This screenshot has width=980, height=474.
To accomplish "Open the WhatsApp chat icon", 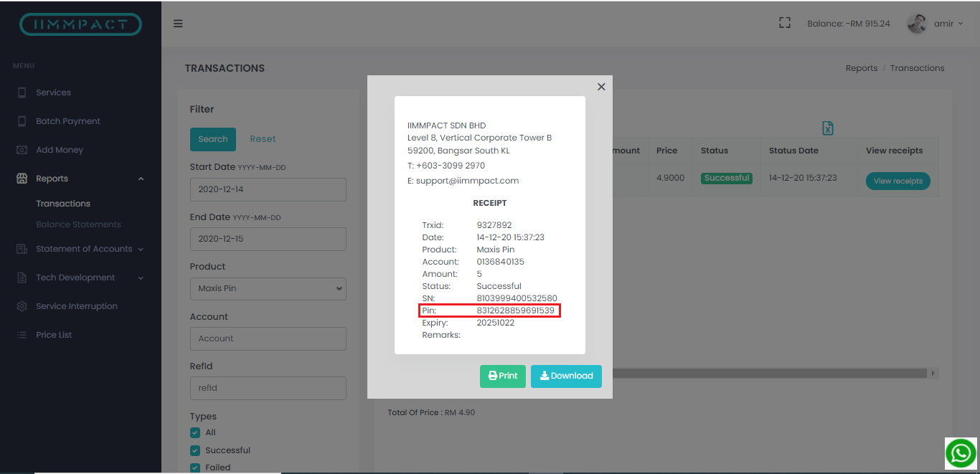I will (961, 454).
